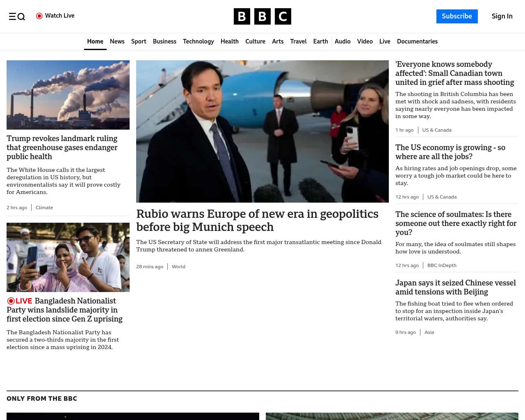Select Documentaries in navigation bar
525x420 pixels.
pos(417,41)
